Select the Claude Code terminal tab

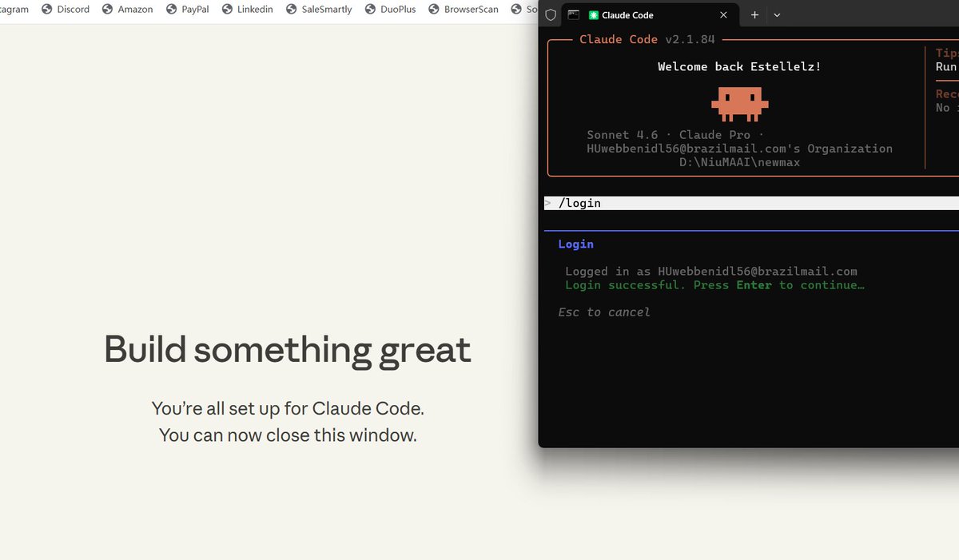650,15
